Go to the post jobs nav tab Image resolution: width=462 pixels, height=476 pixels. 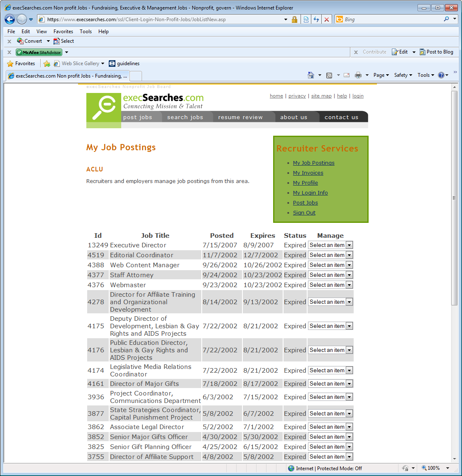[x=137, y=117]
